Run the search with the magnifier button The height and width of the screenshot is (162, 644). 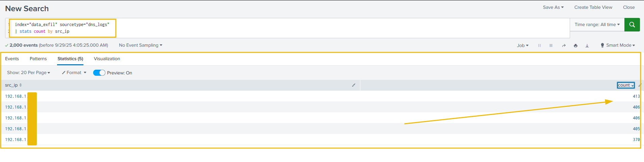coord(632,25)
